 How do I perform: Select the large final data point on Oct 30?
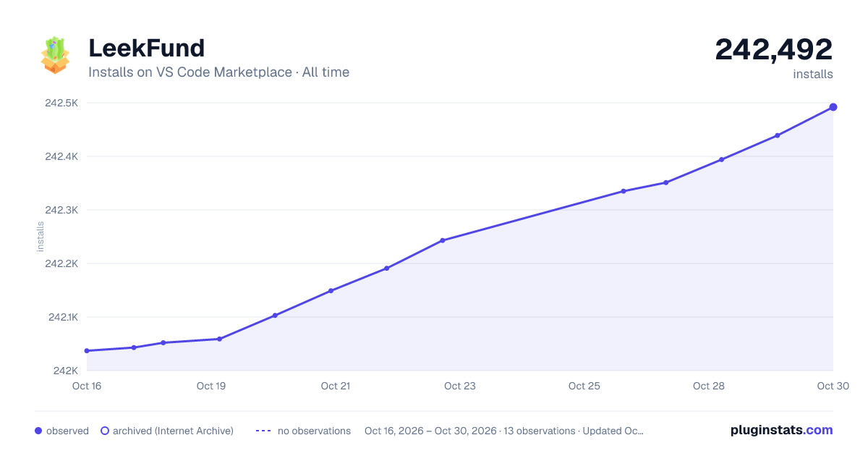click(x=833, y=107)
